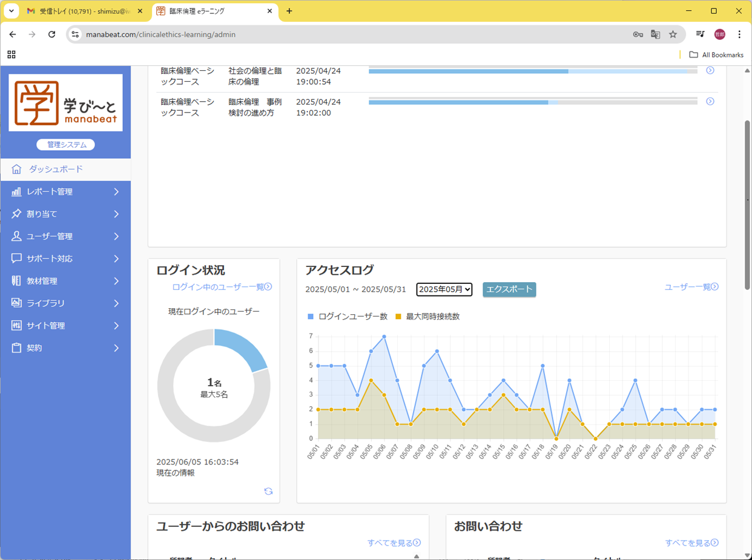Click the translate page icon in address bar
752x560 pixels.
655,35
